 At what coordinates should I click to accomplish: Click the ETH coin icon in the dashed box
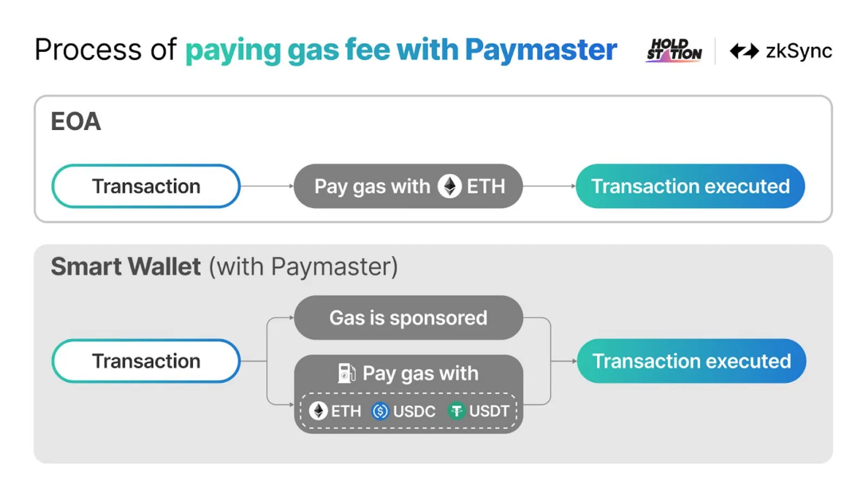[318, 411]
